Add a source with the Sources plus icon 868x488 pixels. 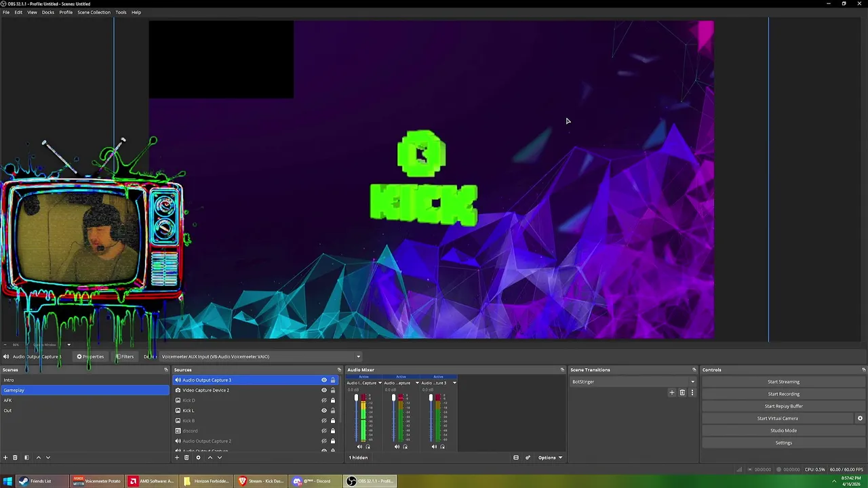click(177, 457)
